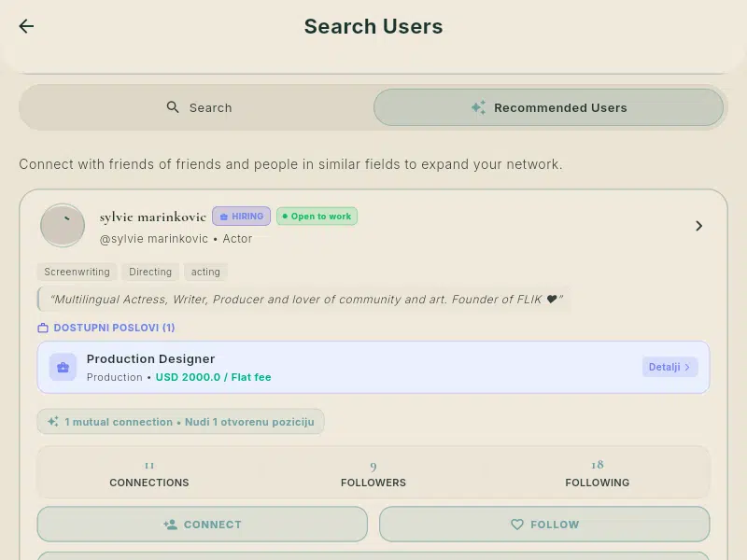Click the @sylvie marinkovic handle text
Viewport: 747px width, 560px height.
(154, 239)
